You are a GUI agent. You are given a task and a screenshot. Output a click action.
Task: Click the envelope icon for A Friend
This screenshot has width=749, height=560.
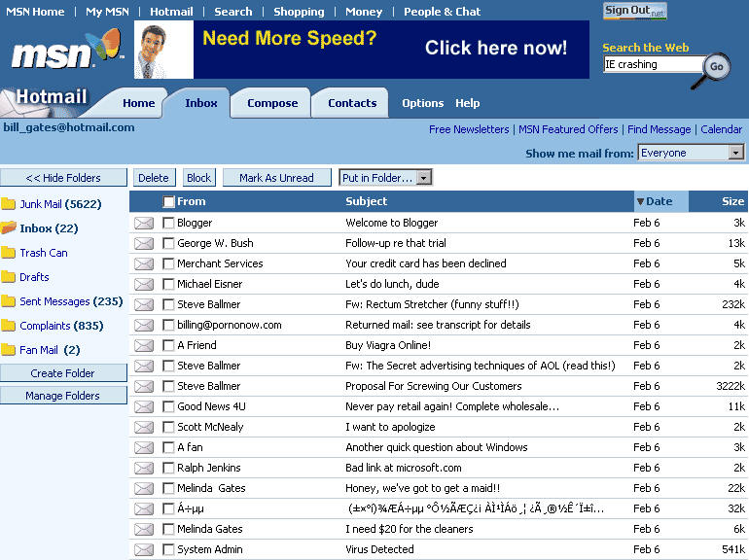(144, 346)
